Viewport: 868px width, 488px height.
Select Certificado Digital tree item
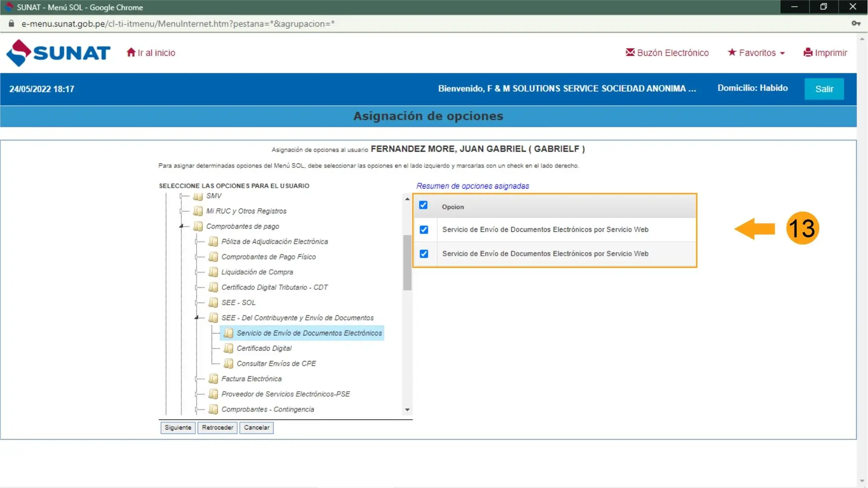[264, 348]
